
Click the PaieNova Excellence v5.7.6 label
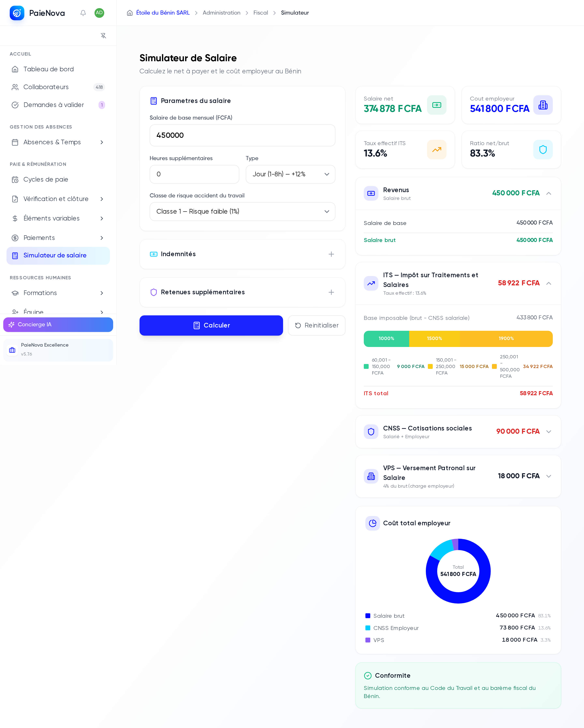tap(45, 349)
